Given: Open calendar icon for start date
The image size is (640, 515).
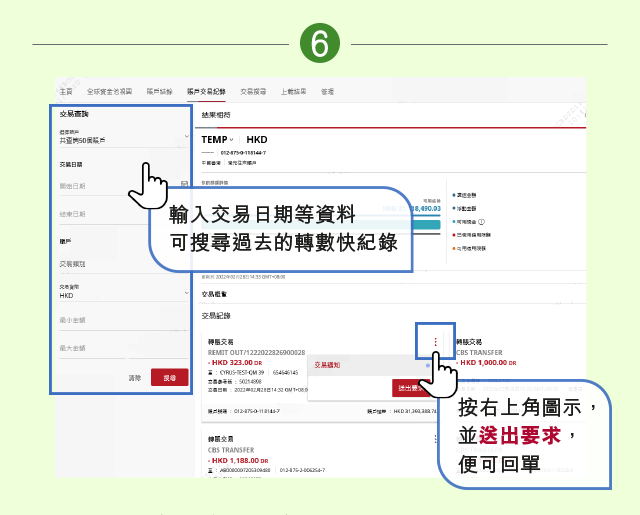Looking at the screenshot, I should coord(184,184).
